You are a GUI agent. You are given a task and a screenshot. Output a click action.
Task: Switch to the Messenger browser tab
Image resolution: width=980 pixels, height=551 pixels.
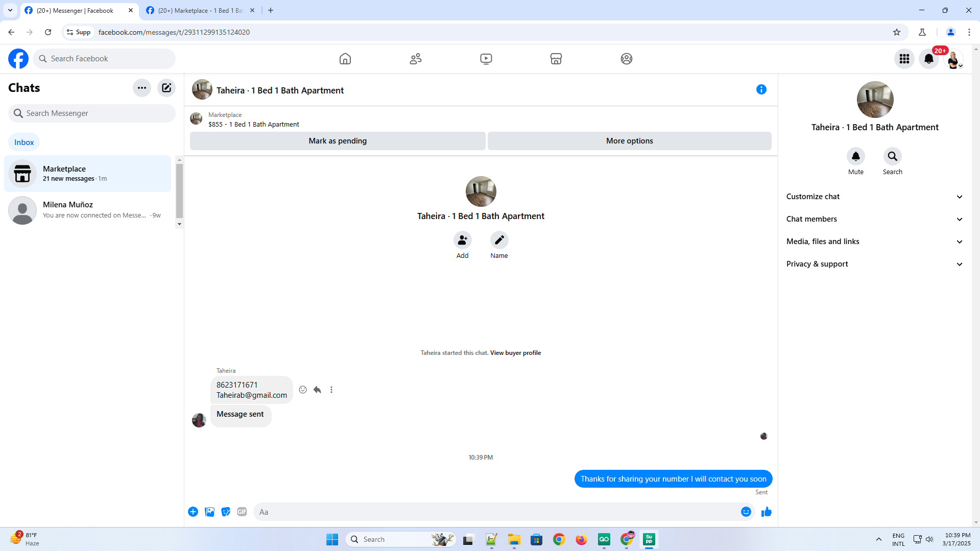click(x=79, y=10)
